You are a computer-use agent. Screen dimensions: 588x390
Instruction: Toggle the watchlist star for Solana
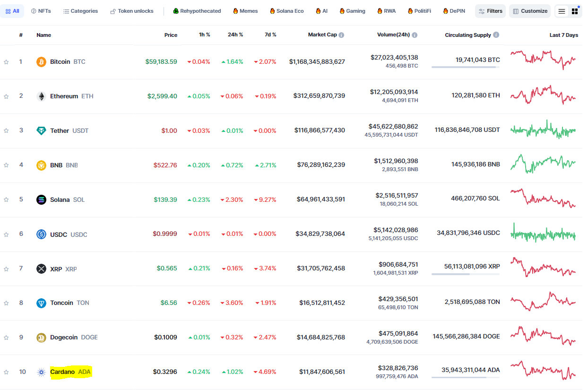coord(6,200)
